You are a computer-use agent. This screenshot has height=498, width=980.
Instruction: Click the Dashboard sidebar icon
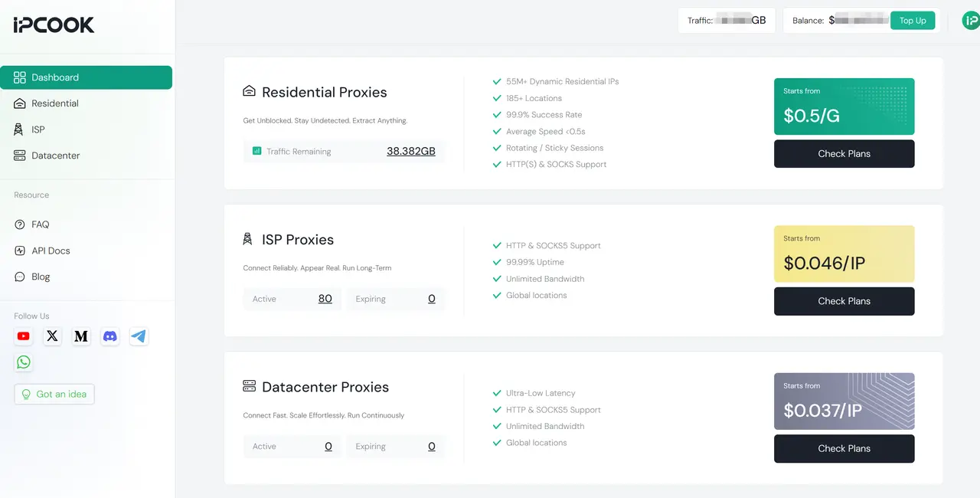coord(21,77)
